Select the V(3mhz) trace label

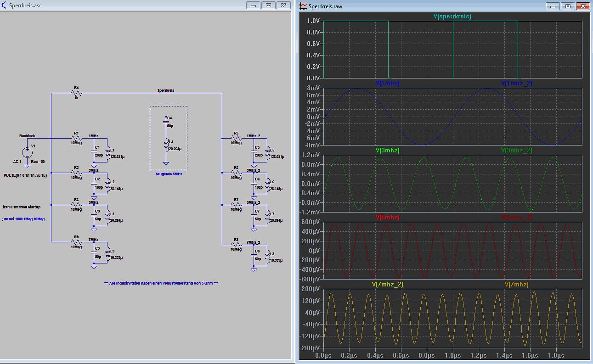(x=388, y=151)
